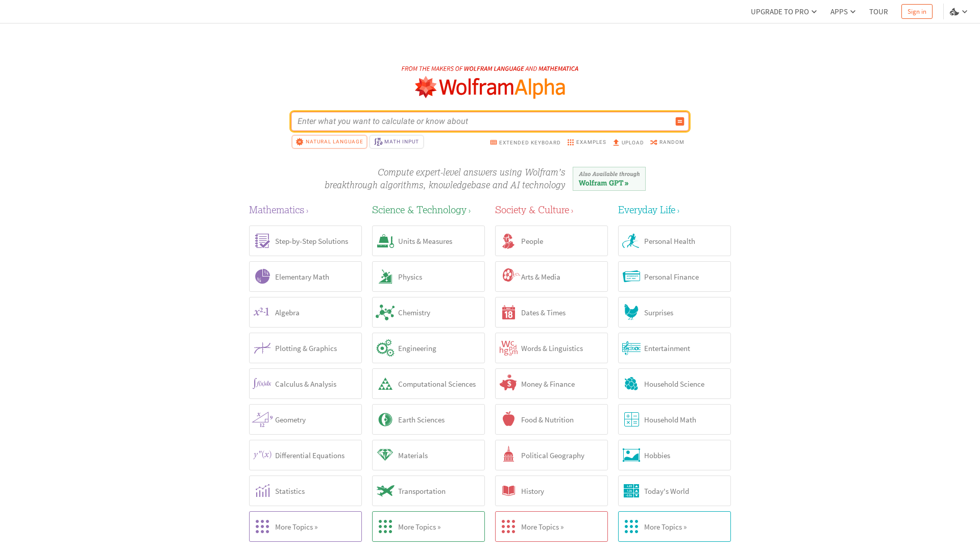The height and width of the screenshot is (551, 980).
Task: Click the Differential Equations icon
Action: click(x=262, y=455)
